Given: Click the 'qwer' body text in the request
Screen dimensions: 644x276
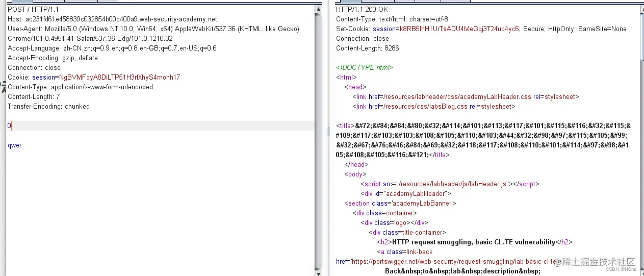Looking at the screenshot, I should [x=15, y=145].
